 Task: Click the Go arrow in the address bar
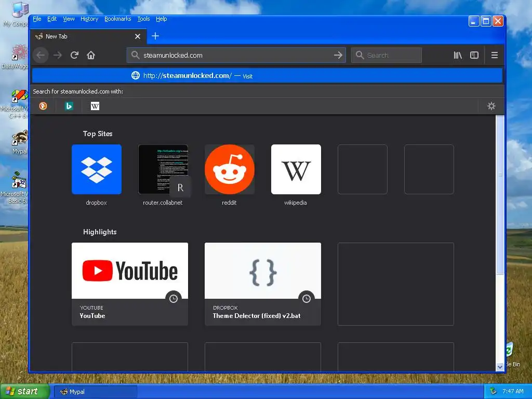(338, 55)
